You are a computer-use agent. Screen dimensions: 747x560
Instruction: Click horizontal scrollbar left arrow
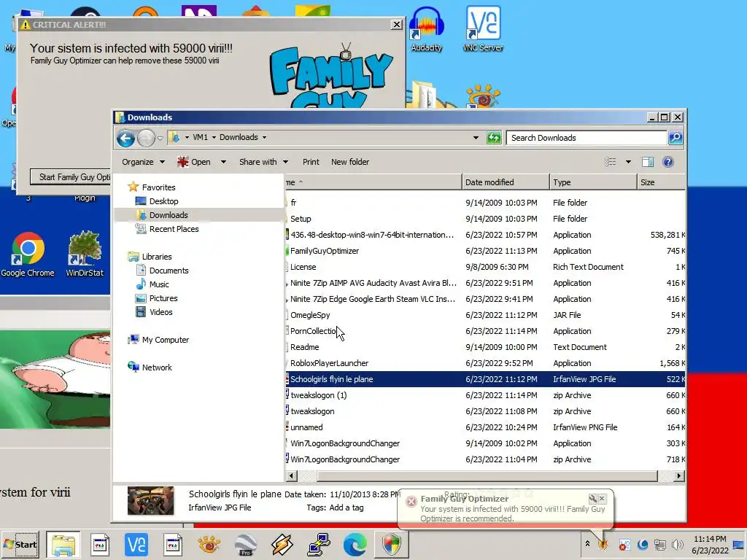(292, 475)
